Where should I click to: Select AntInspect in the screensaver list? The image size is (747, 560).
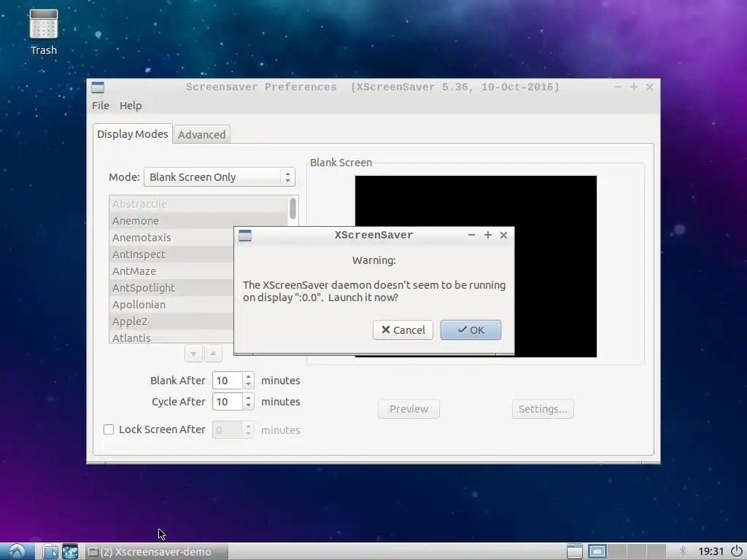[x=171, y=254]
